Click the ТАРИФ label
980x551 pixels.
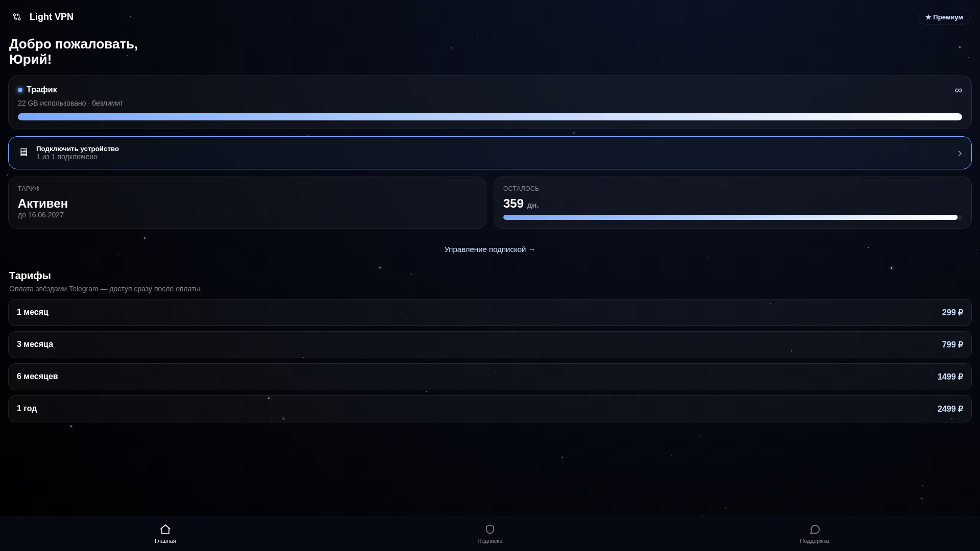pyautogui.click(x=29, y=189)
